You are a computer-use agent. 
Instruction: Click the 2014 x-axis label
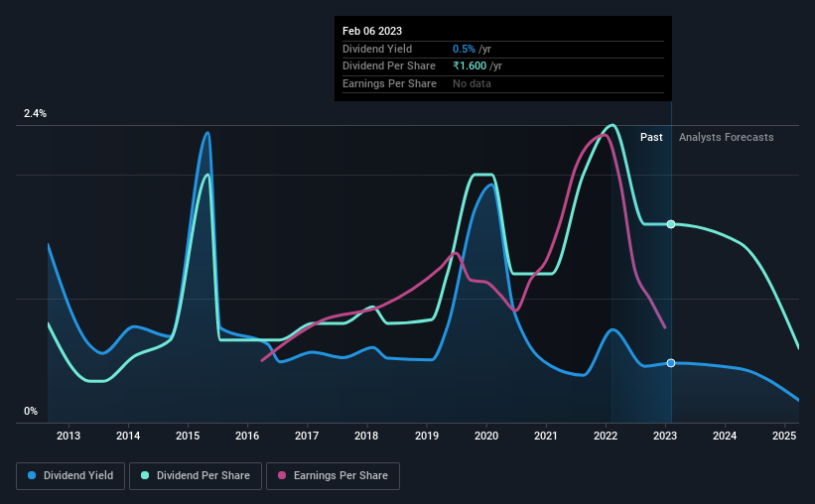(x=128, y=436)
